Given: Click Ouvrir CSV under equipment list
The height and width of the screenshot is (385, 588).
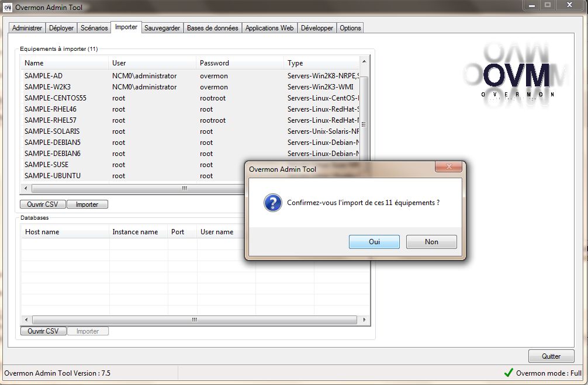Looking at the screenshot, I should (42, 204).
